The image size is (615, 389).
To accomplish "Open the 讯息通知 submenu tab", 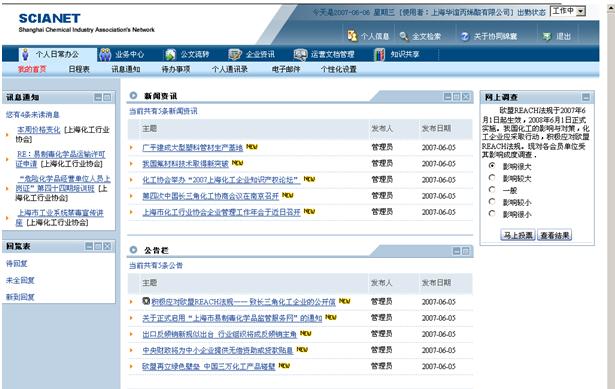I will [126, 69].
